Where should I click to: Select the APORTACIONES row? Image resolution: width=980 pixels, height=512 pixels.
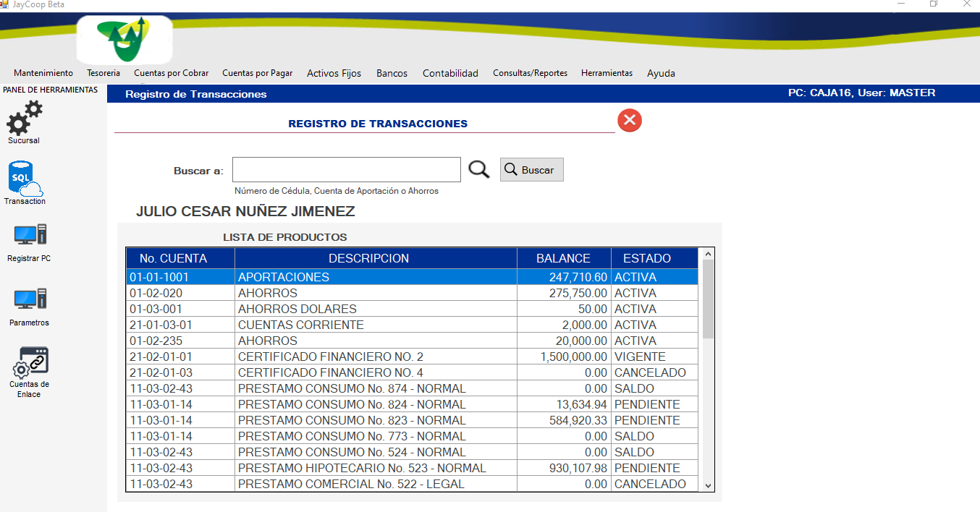pos(413,277)
